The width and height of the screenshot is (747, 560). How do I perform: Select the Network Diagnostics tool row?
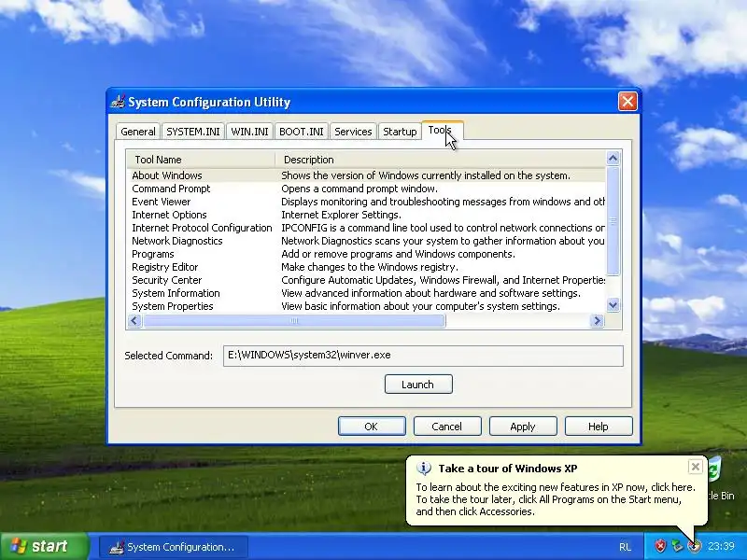[x=366, y=241]
